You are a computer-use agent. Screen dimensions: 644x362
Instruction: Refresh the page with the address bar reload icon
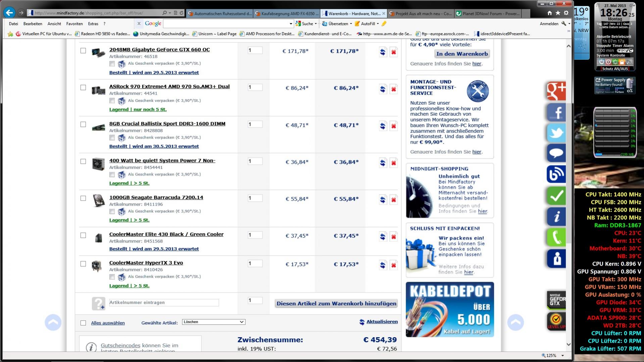[x=182, y=13]
